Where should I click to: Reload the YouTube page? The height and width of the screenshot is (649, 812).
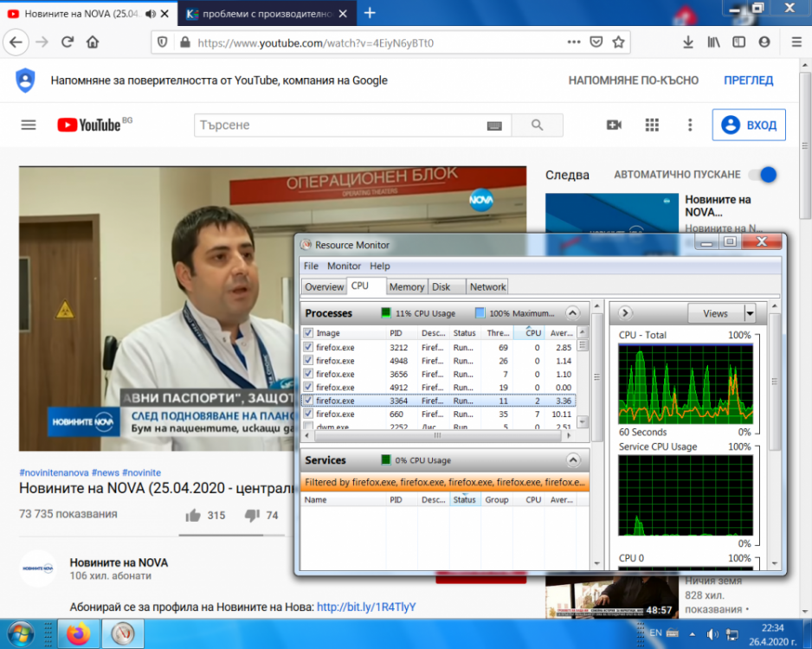pos(68,42)
